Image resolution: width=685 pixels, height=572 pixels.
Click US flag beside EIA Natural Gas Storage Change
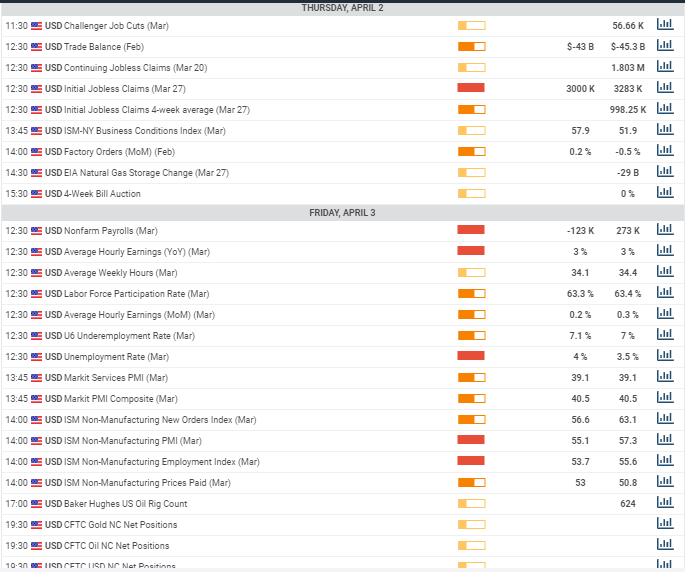(x=37, y=172)
